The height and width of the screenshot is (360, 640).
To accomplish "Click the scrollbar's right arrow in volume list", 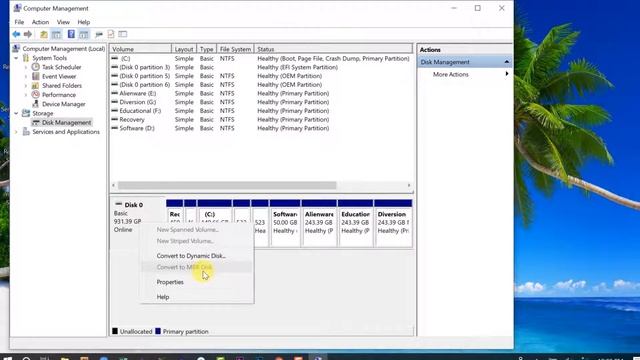I will pos(409,185).
